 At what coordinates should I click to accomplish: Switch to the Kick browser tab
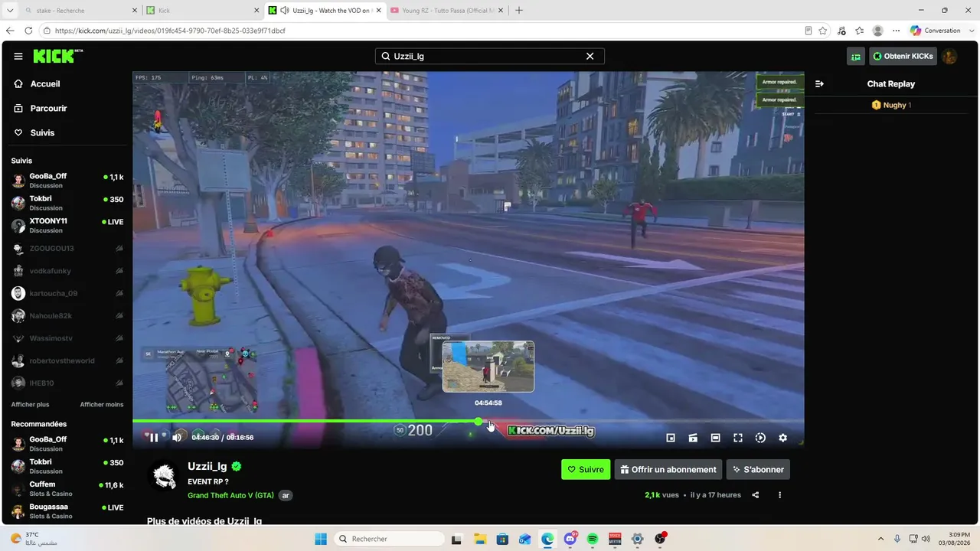pos(202,10)
